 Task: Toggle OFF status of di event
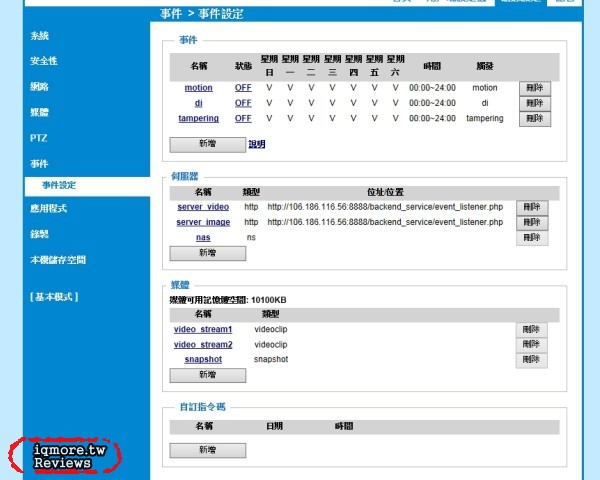click(x=243, y=103)
